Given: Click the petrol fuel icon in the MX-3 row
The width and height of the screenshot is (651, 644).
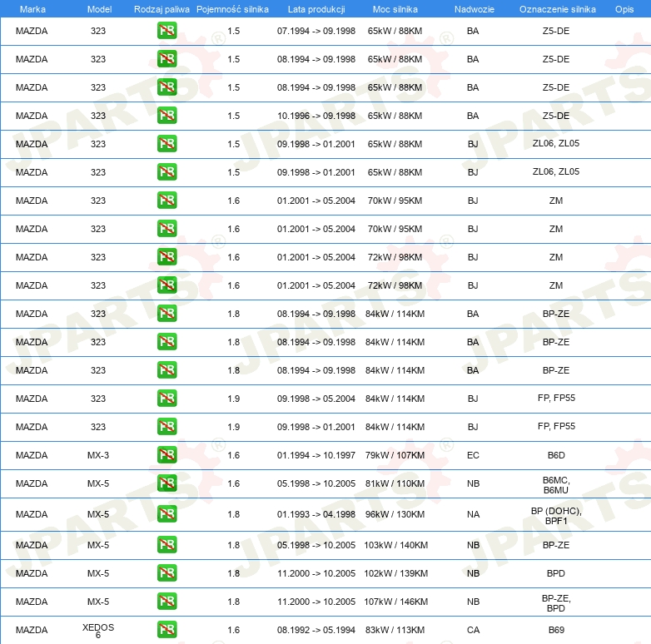Looking at the screenshot, I should click(x=166, y=455).
